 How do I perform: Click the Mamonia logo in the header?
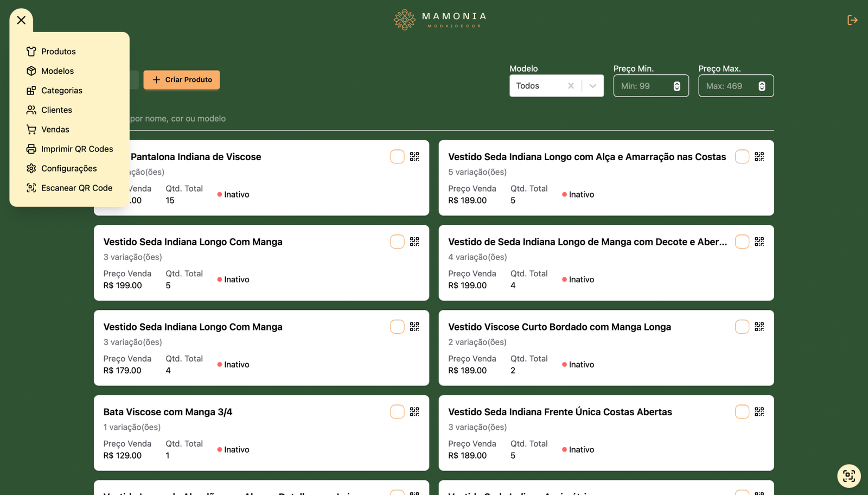click(x=440, y=20)
